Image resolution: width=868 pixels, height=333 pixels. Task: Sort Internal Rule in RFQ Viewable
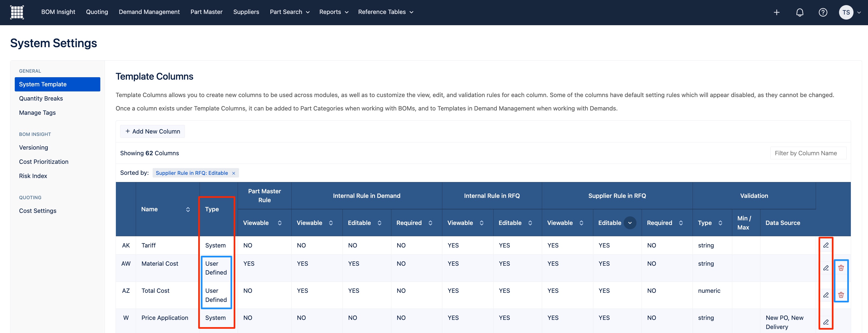point(481,223)
